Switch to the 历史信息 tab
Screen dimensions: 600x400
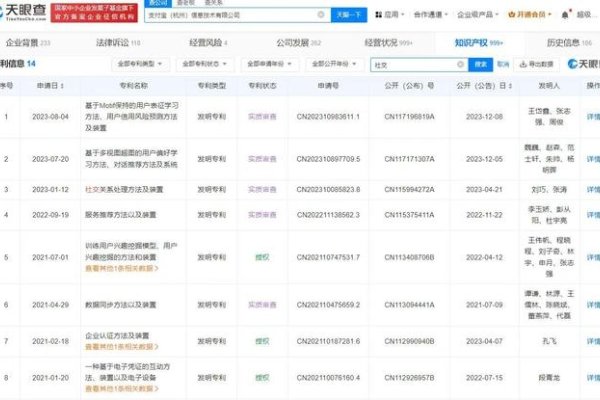tap(569, 42)
